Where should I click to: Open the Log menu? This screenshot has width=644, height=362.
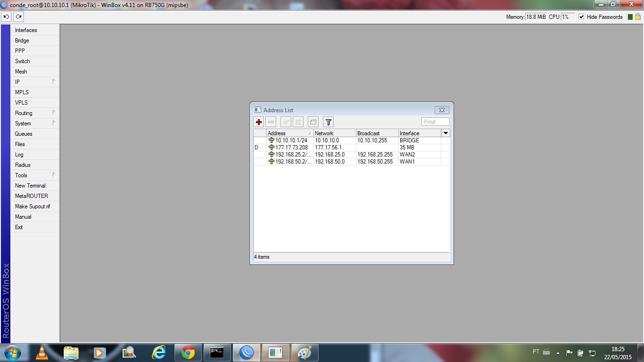pos(35,155)
